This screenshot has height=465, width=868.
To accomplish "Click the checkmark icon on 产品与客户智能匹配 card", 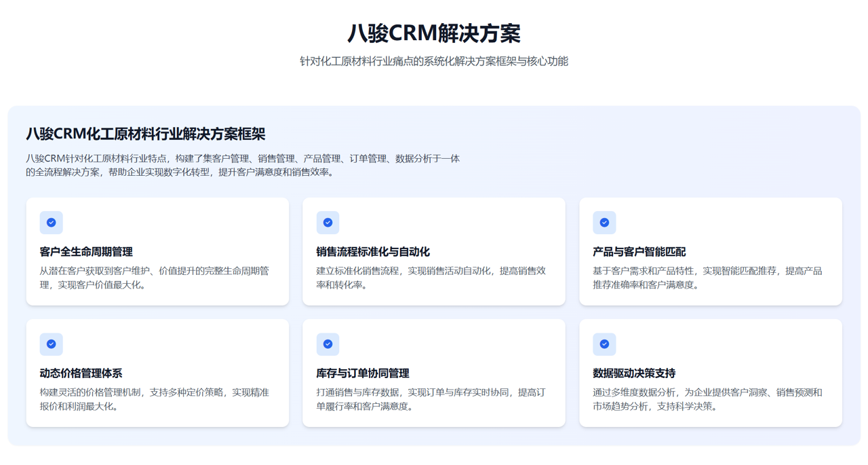I will (x=604, y=222).
